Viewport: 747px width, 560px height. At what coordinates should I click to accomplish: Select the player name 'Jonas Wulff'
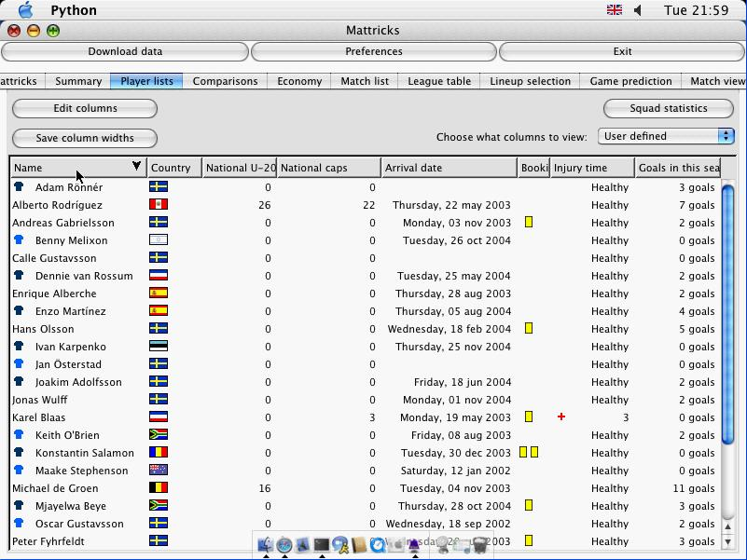pos(39,400)
